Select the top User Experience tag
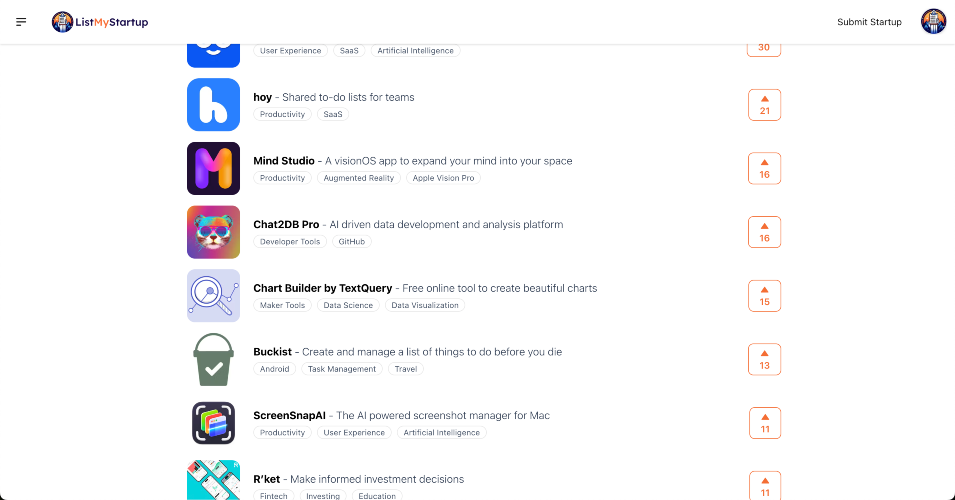Viewport: 955px width, 500px height. [291, 51]
